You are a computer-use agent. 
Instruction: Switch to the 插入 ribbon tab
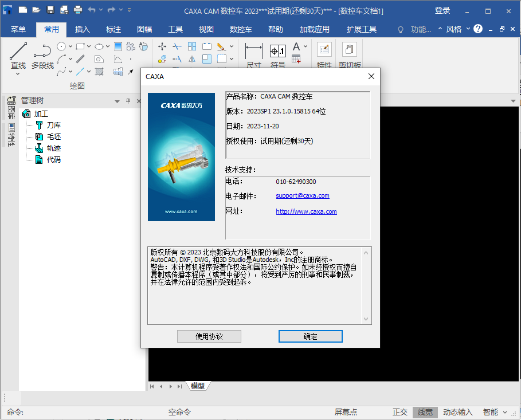pyautogui.click(x=83, y=29)
